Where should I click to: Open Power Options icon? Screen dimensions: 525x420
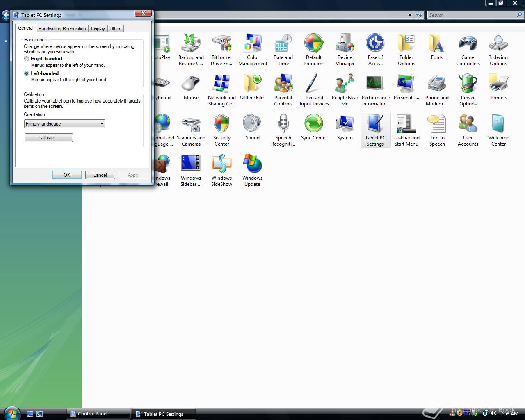coord(468,90)
